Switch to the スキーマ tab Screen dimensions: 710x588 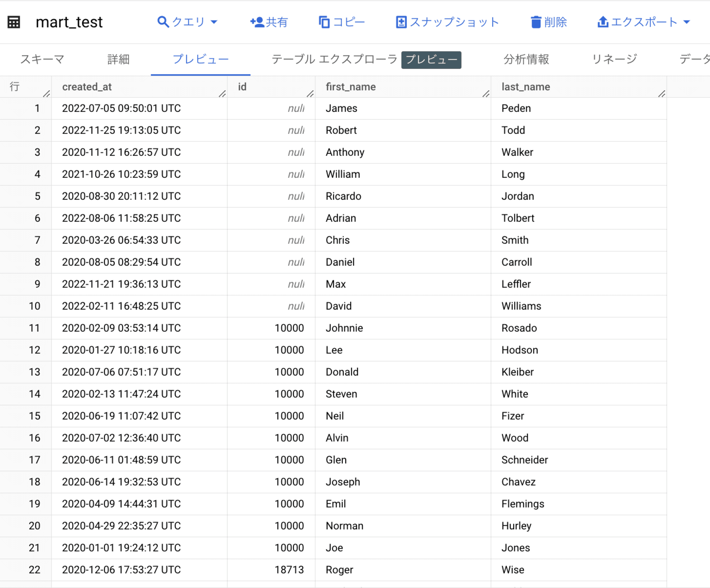coord(42,59)
